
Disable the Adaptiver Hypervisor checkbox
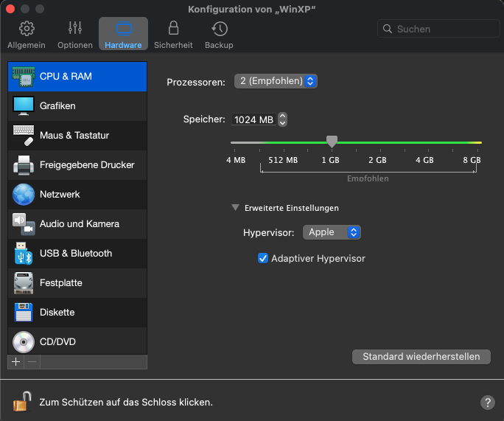click(263, 259)
